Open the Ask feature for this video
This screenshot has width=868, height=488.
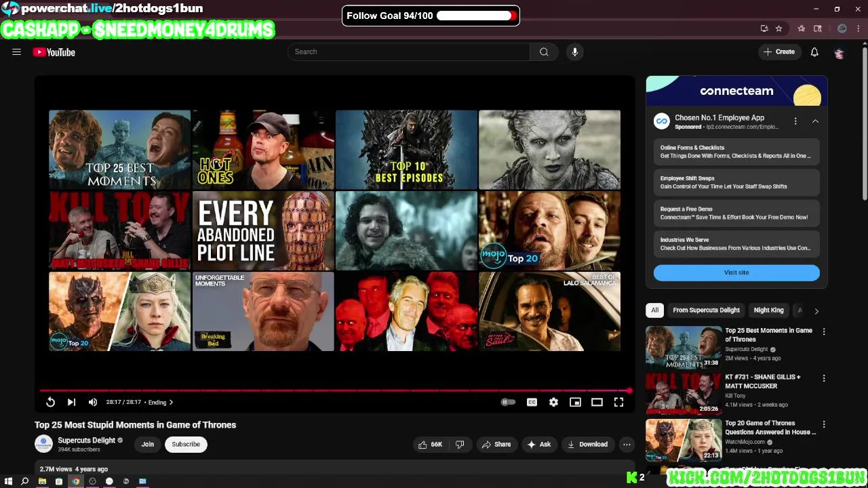click(x=538, y=445)
